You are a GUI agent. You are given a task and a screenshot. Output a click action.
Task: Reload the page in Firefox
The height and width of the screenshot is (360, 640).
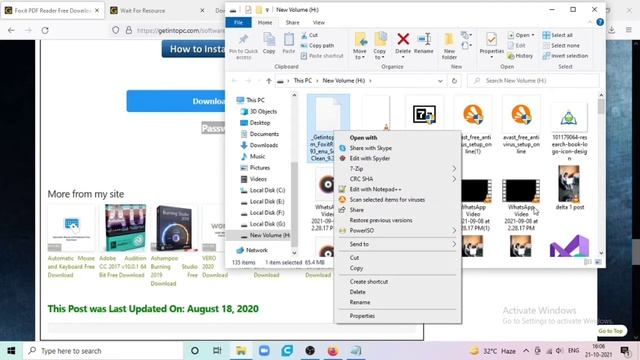click(45, 30)
